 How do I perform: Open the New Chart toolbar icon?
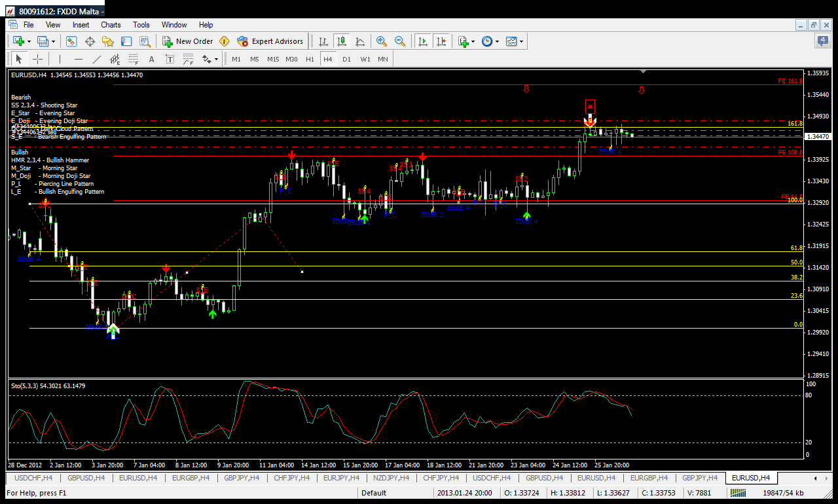tap(18, 41)
